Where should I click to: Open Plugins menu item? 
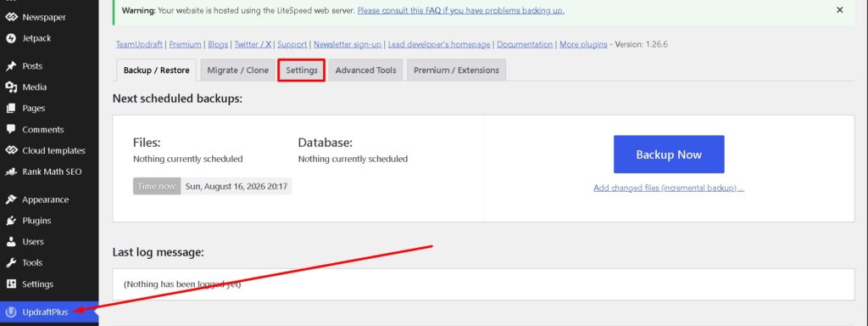pos(49,221)
